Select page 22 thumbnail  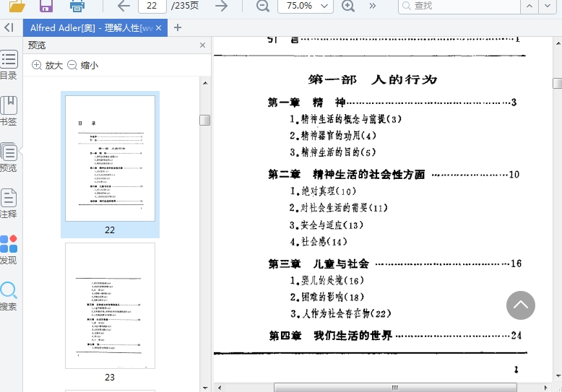click(x=110, y=158)
